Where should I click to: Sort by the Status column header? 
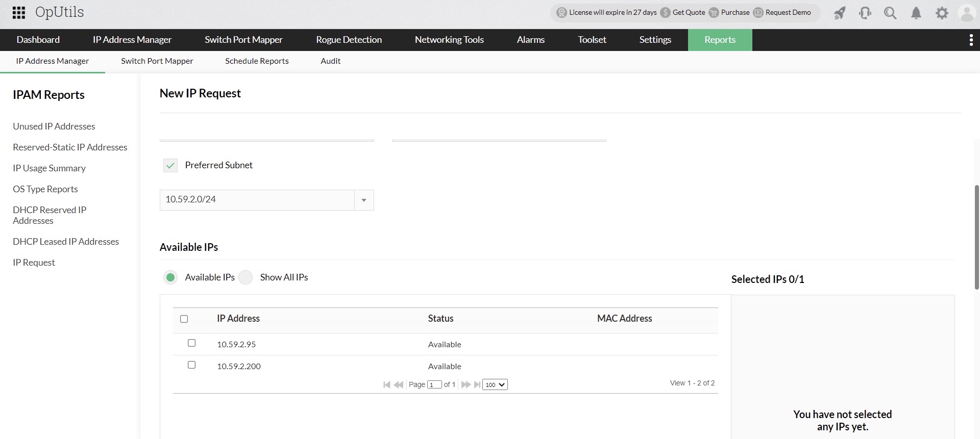point(441,319)
